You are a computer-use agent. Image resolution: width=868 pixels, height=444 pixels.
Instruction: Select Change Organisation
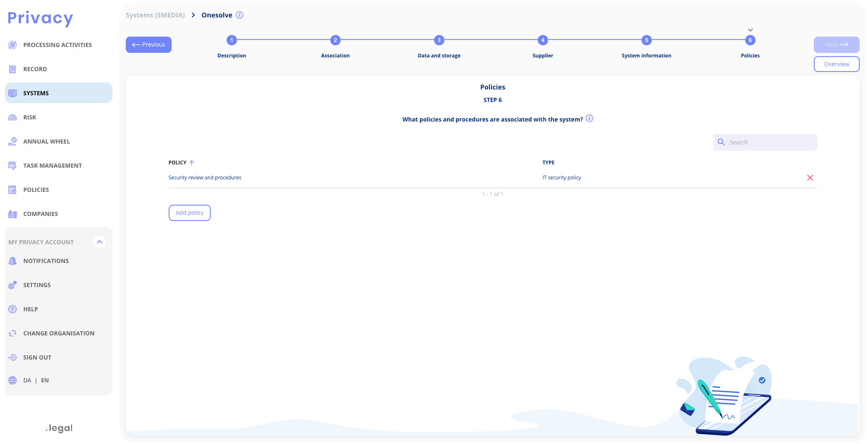click(x=59, y=333)
